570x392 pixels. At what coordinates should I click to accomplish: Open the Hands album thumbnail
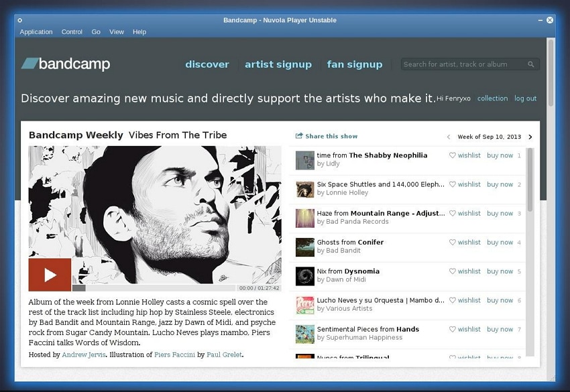pos(305,334)
